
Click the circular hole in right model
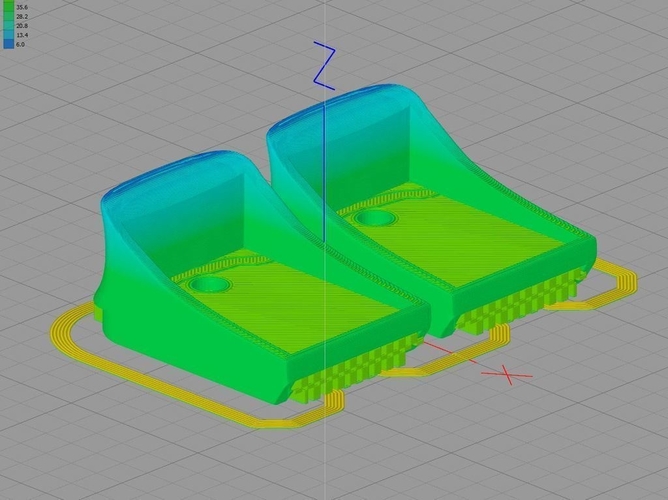376,218
